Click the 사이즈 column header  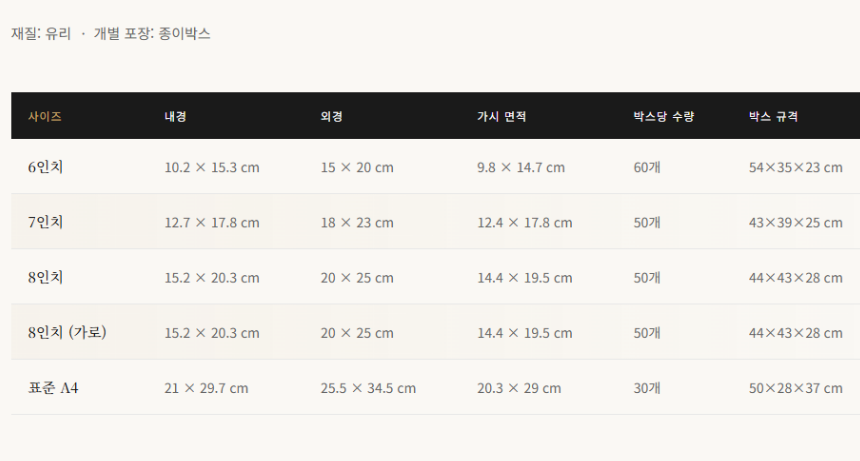[45, 116]
